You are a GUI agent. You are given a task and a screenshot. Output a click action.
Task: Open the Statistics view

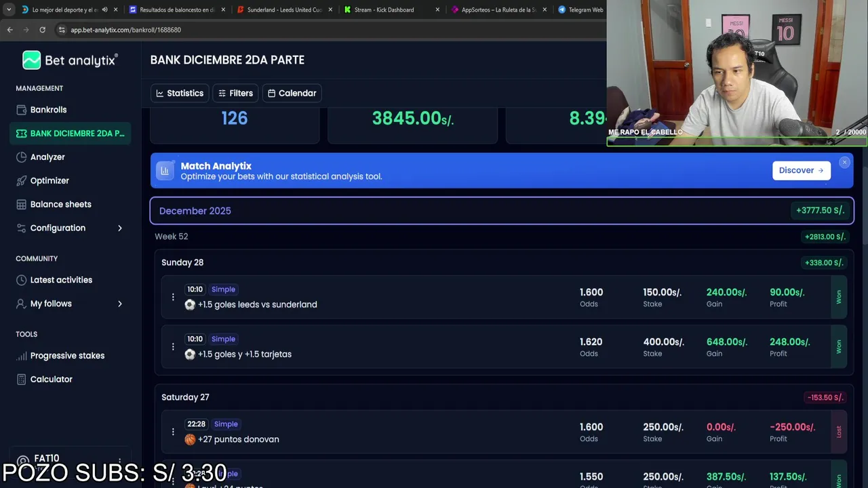point(180,94)
